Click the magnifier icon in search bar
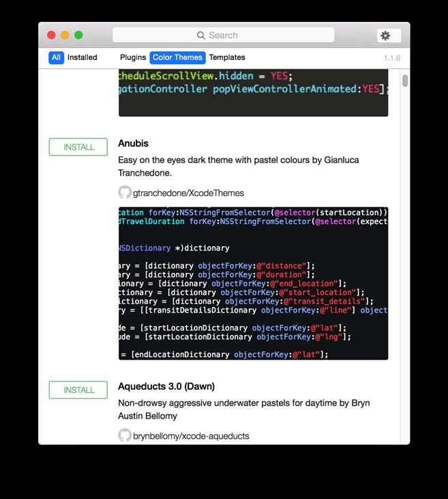Image resolution: width=448 pixels, height=499 pixels. (x=200, y=35)
